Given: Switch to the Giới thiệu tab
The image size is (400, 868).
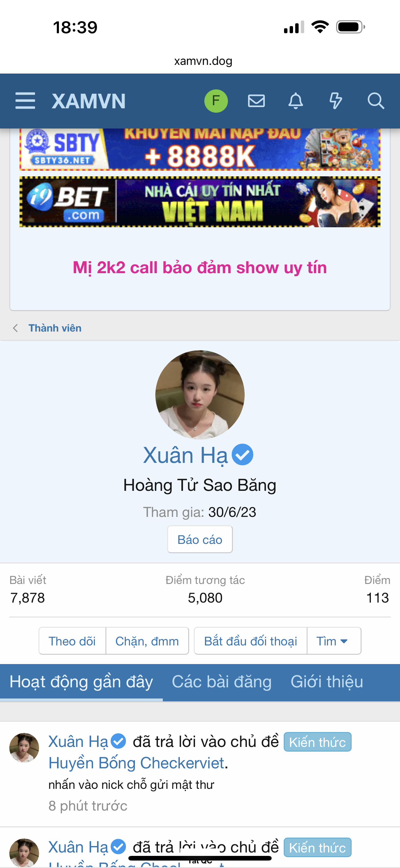Looking at the screenshot, I should pyautogui.click(x=327, y=682).
